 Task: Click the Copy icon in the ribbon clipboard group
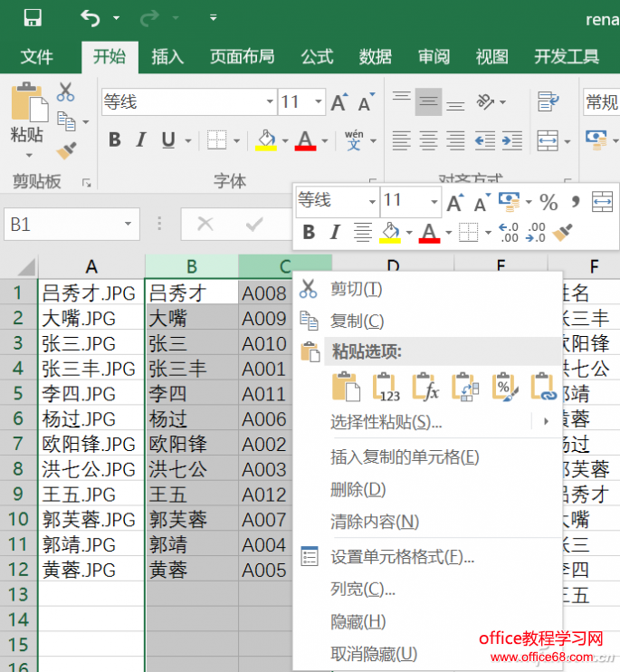pyautogui.click(x=66, y=121)
